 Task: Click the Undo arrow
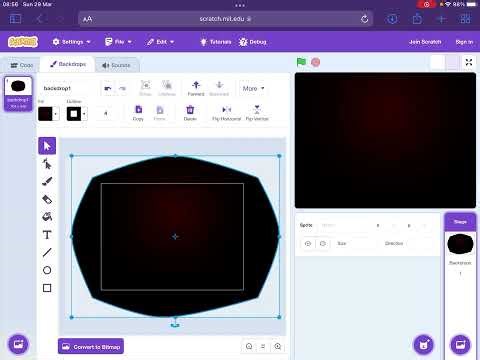(108, 88)
